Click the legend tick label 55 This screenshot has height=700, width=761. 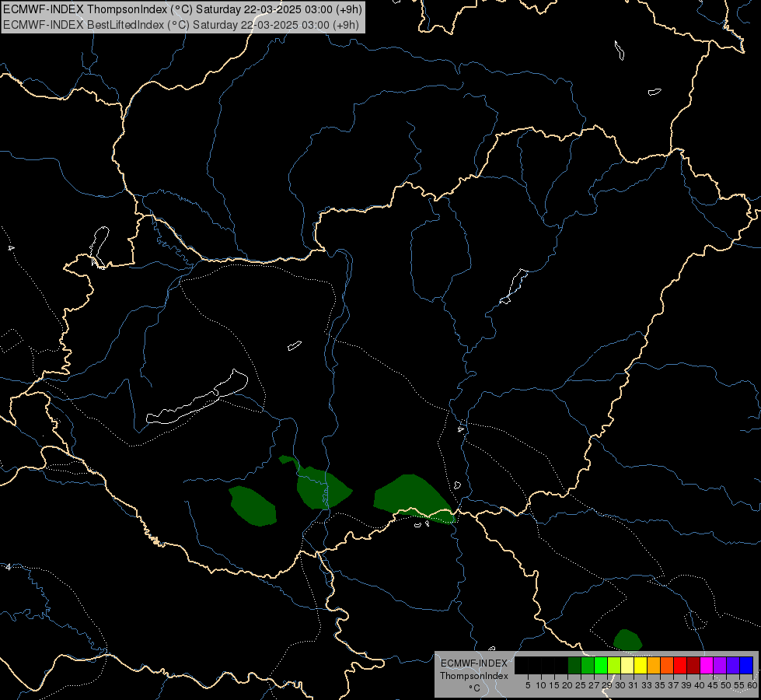740,685
